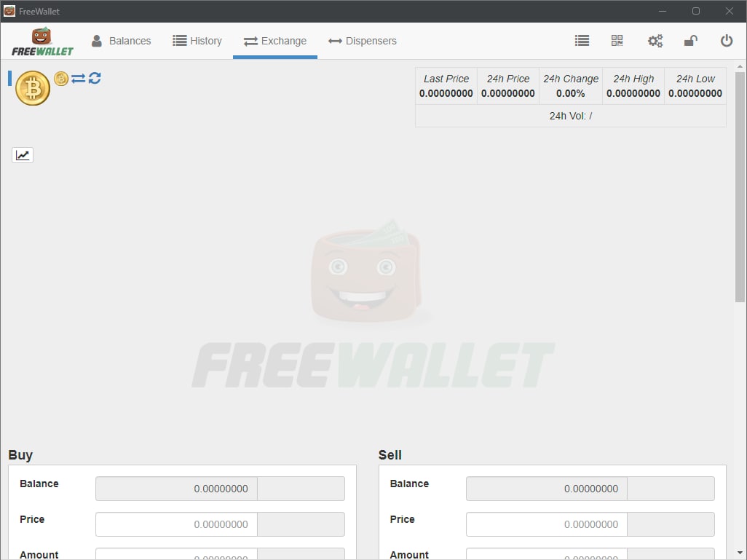Click the scrollbar up arrow

click(740, 67)
